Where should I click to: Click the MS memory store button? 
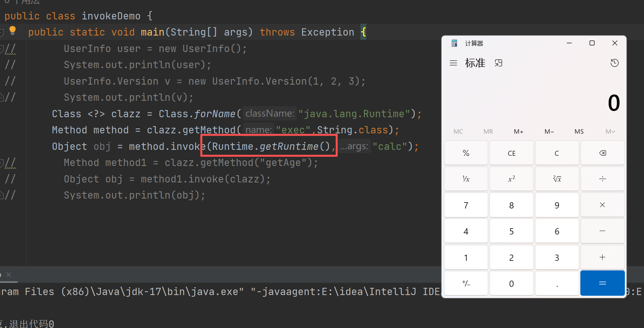[x=579, y=132]
